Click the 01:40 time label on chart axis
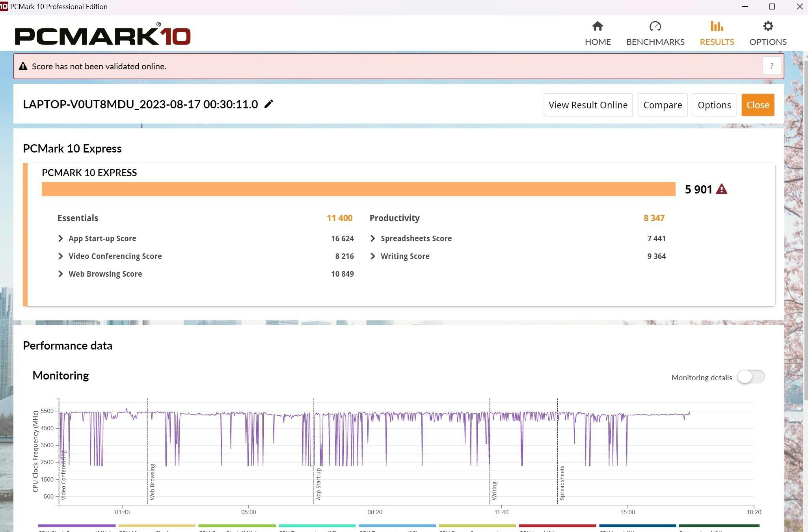The height and width of the screenshot is (532, 808). click(x=122, y=512)
